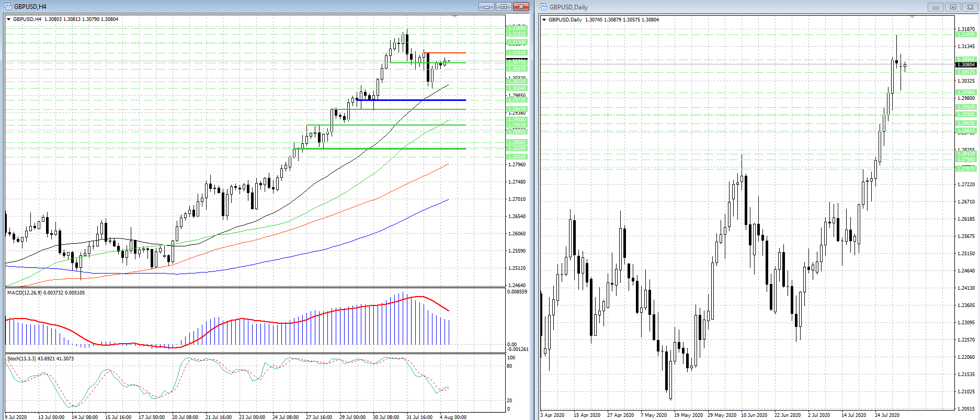Click the black 1.30804 current price label in Daily
The height and width of the screenshot is (420, 980).
[966, 65]
